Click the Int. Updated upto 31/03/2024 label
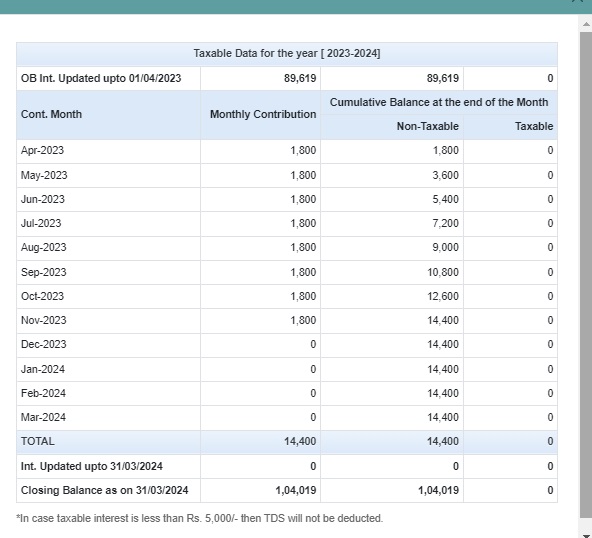The height and width of the screenshot is (538, 592). coord(92,467)
